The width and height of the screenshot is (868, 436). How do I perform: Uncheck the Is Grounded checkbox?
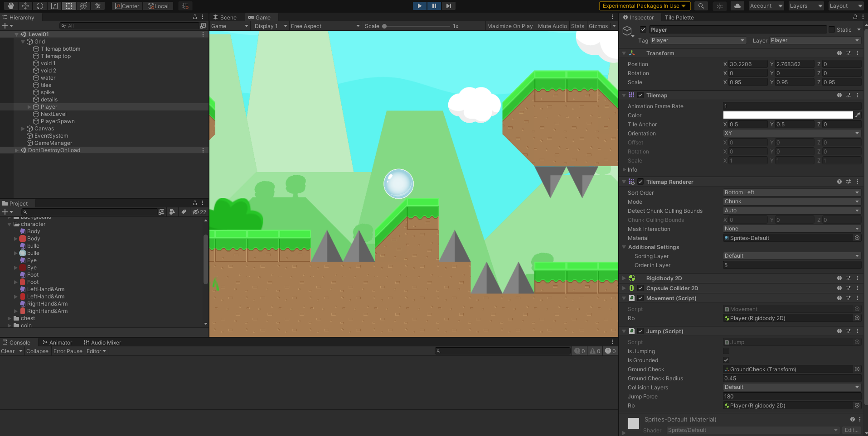click(726, 360)
